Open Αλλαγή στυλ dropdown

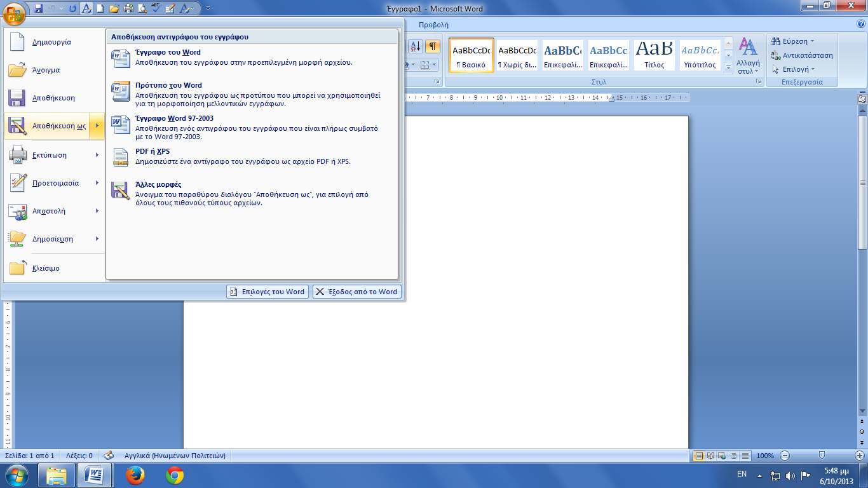[x=748, y=55]
